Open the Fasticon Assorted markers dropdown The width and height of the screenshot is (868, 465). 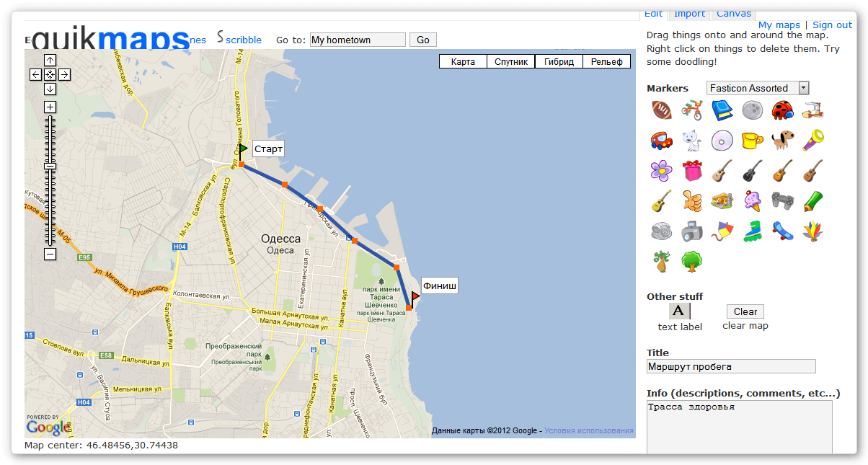click(758, 88)
